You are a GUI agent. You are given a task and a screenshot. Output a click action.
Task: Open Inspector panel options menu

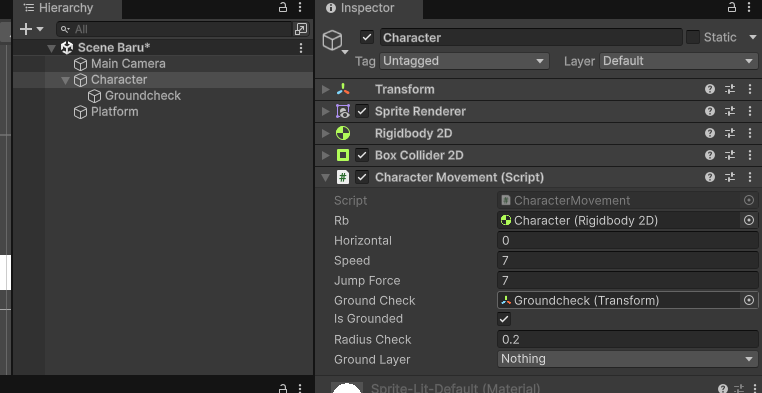(749, 7)
